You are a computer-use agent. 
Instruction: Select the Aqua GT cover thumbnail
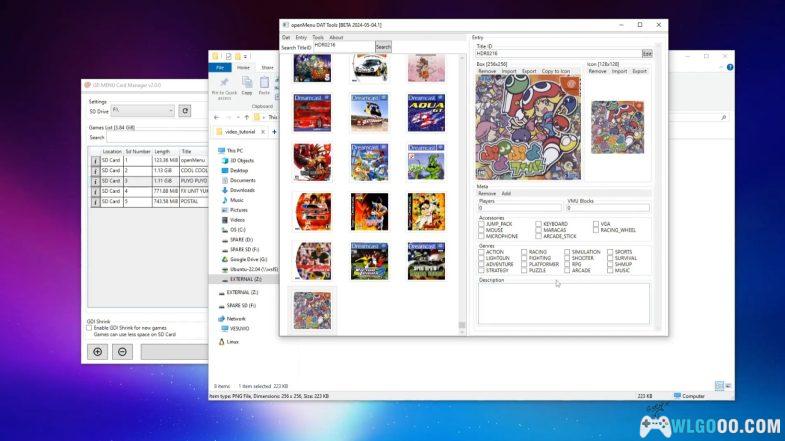(426, 113)
